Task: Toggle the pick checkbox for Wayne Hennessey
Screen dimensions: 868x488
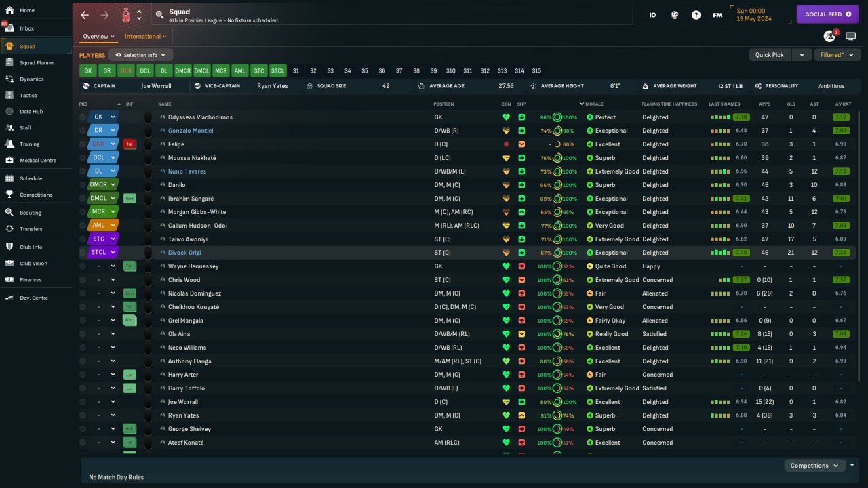Action: [83, 266]
